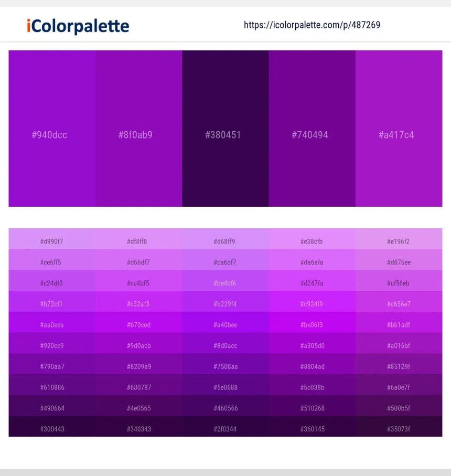Select the large #8f0ab9 swatch
This screenshot has width=451, height=476.
pyautogui.click(x=138, y=129)
